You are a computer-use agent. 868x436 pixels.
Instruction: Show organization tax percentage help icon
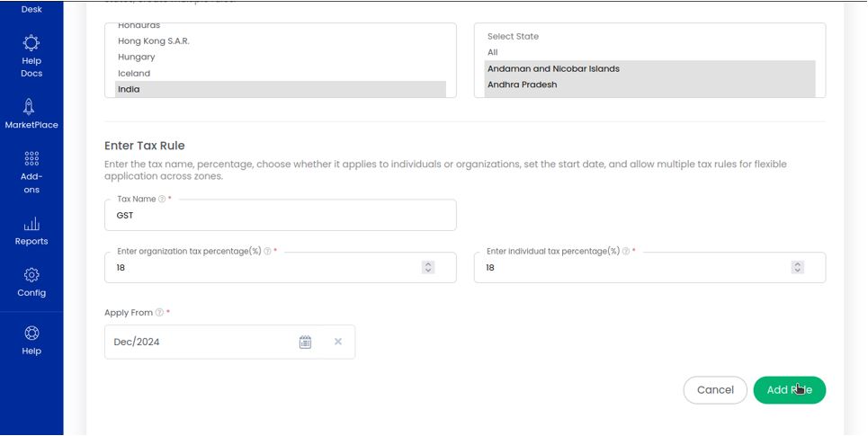click(x=267, y=251)
